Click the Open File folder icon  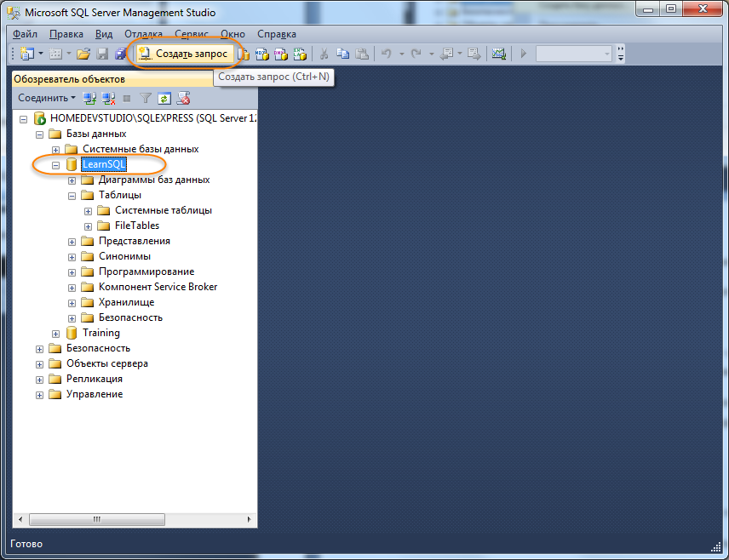click(83, 54)
